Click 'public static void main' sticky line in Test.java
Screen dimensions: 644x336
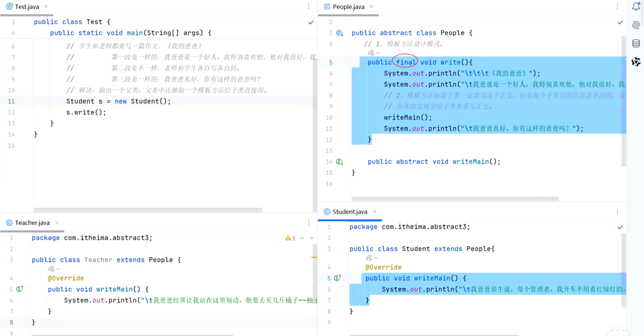[131, 33]
